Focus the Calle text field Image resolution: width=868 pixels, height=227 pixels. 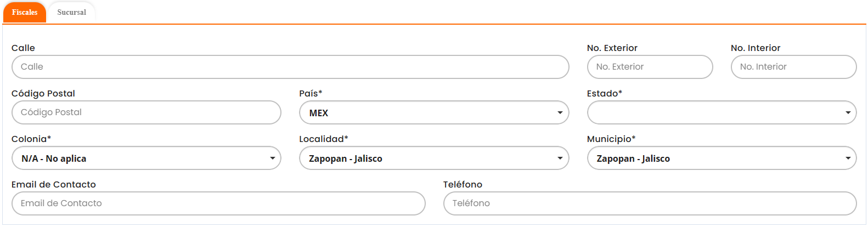[290, 67]
